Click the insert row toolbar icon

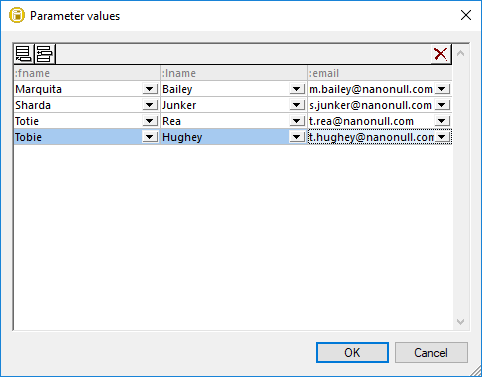pos(44,54)
